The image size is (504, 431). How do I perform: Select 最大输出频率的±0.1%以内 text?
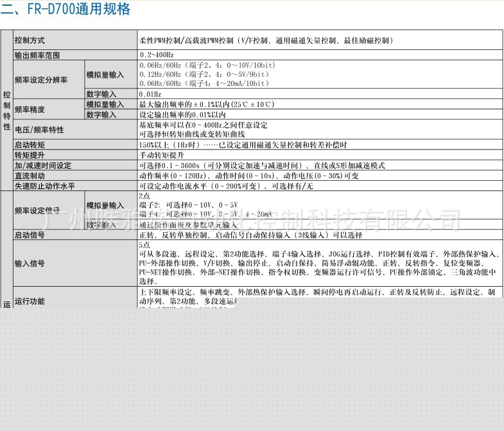click(x=207, y=105)
